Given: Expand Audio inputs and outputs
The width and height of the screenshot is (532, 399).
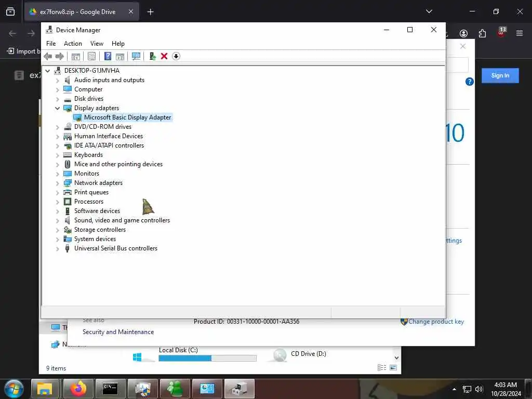Looking at the screenshot, I should coord(57,81).
